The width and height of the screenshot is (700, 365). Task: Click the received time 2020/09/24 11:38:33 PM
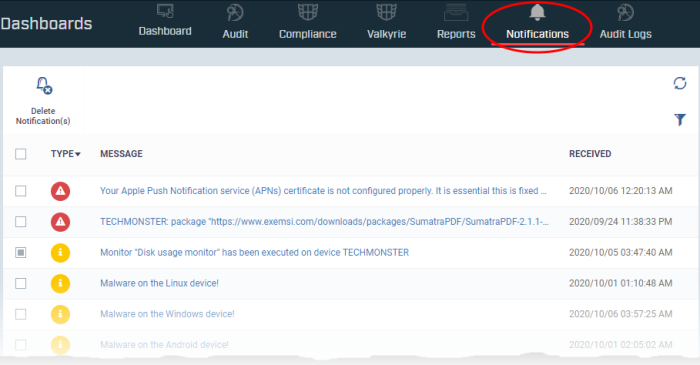621,222
